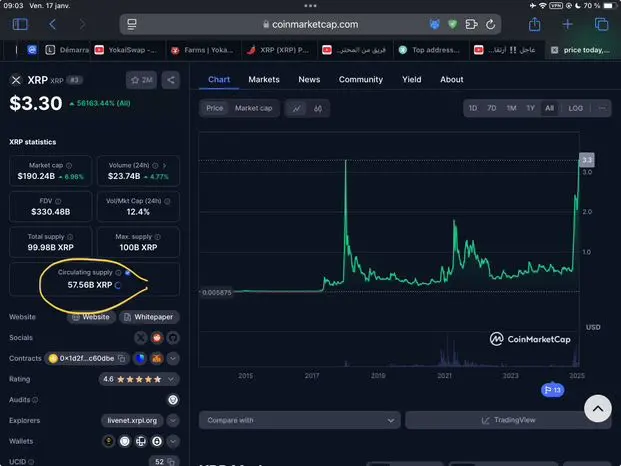Open the X (Twitter) social icon
This screenshot has height=466, width=621.
(141, 338)
